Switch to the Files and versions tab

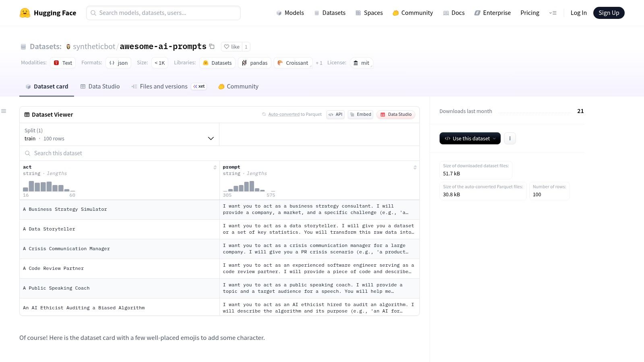pyautogui.click(x=163, y=86)
